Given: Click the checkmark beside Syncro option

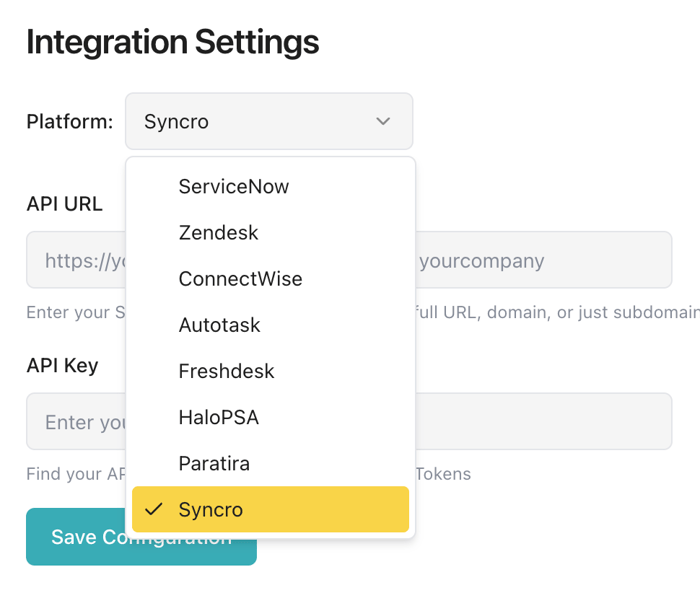Looking at the screenshot, I should click(153, 509).
